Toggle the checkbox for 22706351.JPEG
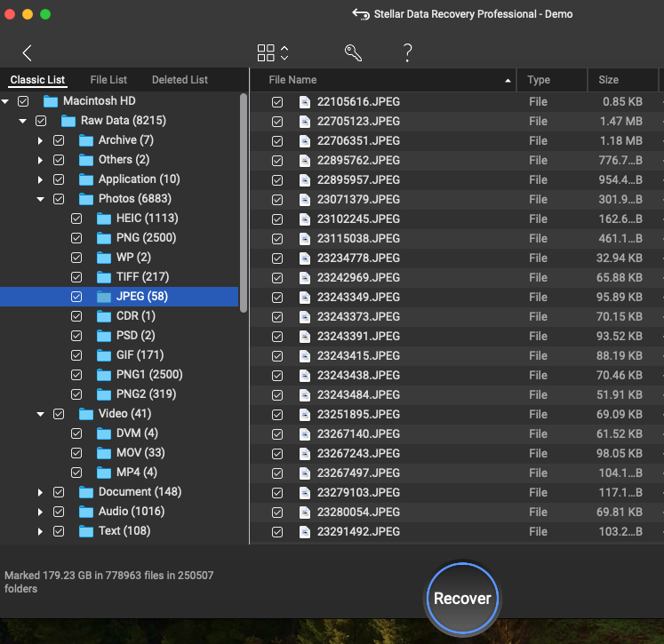Screen dimensions: 664x644 click(277, 141)
